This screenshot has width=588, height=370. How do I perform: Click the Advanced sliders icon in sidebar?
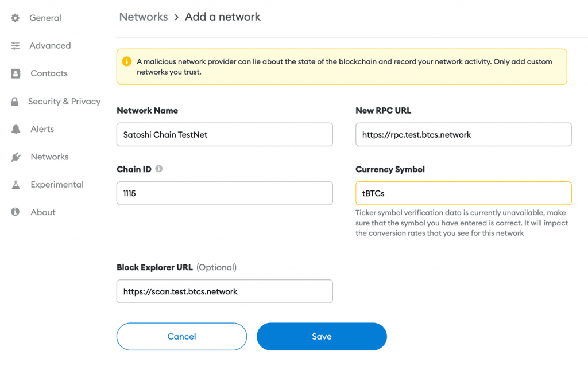point(14,45)
